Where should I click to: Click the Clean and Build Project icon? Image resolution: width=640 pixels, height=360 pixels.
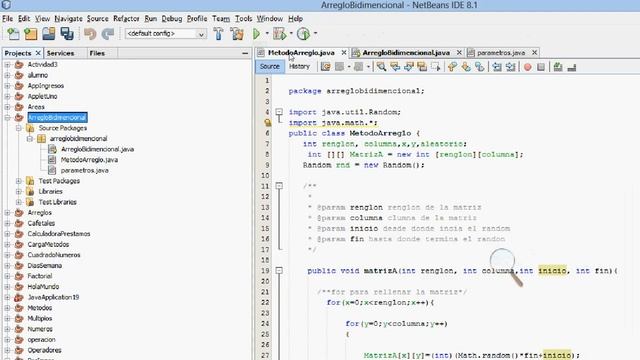click(x=237, y=34)
